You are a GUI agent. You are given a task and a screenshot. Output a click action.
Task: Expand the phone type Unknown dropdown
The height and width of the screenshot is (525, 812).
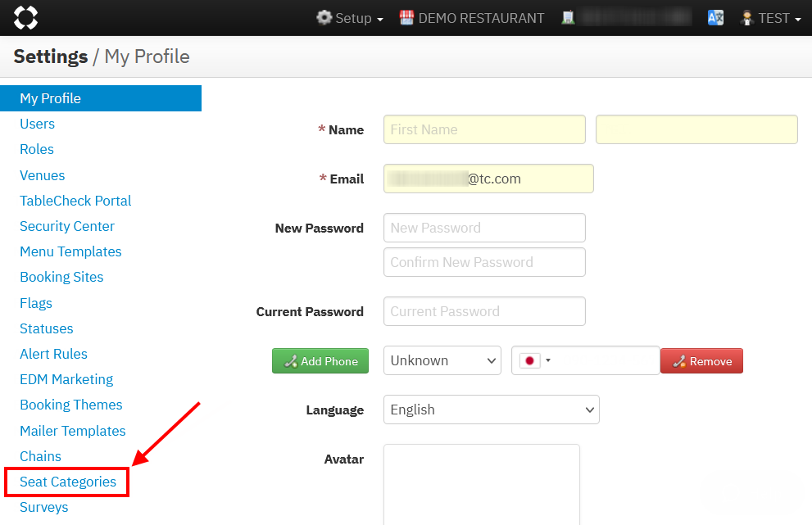[x=442, y=360]
